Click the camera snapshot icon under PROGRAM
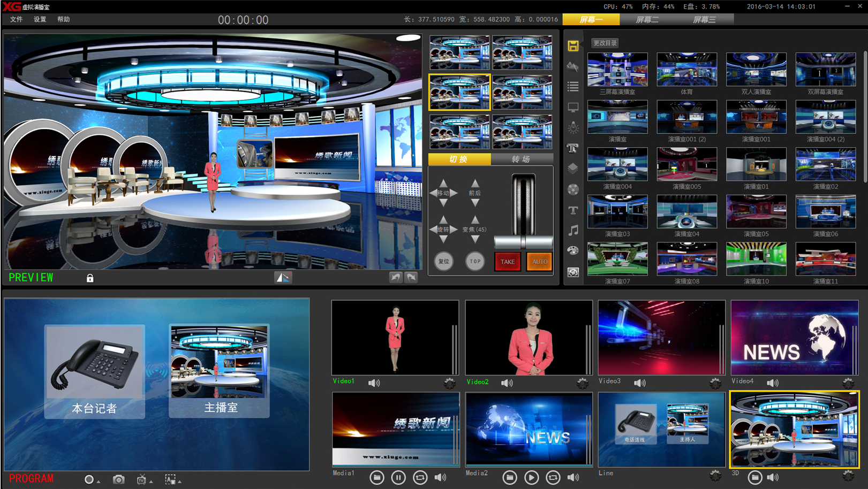Screen dimensions: 868x489 click(x=118, y=479)
